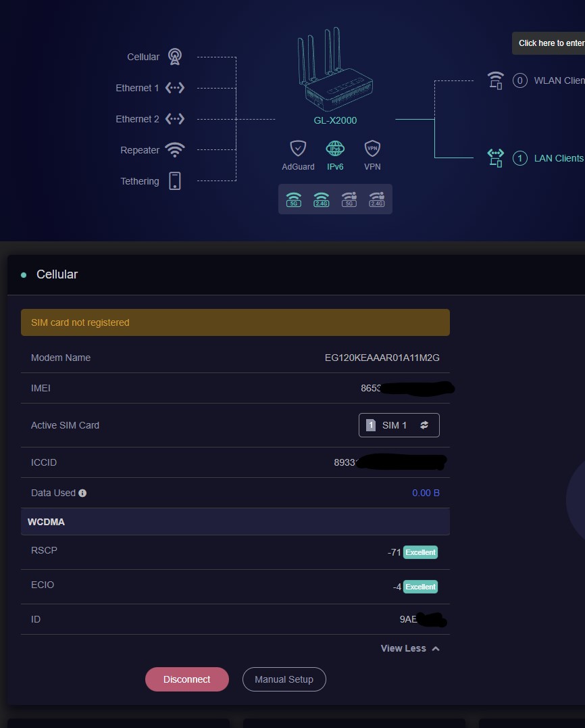Image resolution: width=585 pixels, height=728 pixels.
Task: Open Manual Setup for cellular
Action: coord(284,679)
